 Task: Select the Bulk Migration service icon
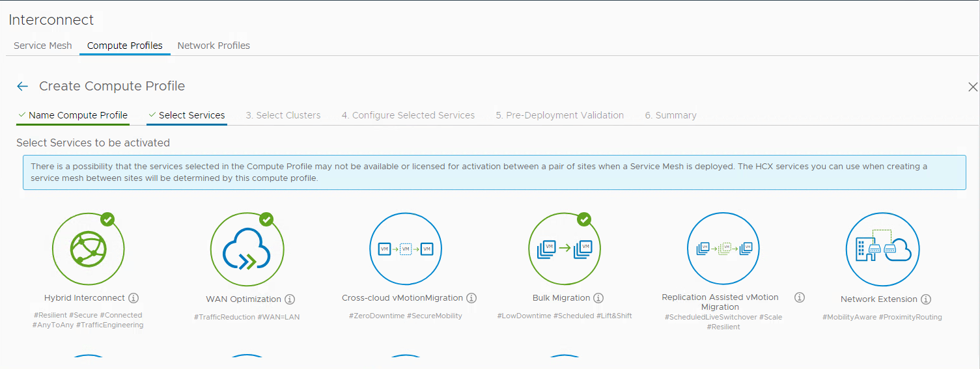[565, 249]
